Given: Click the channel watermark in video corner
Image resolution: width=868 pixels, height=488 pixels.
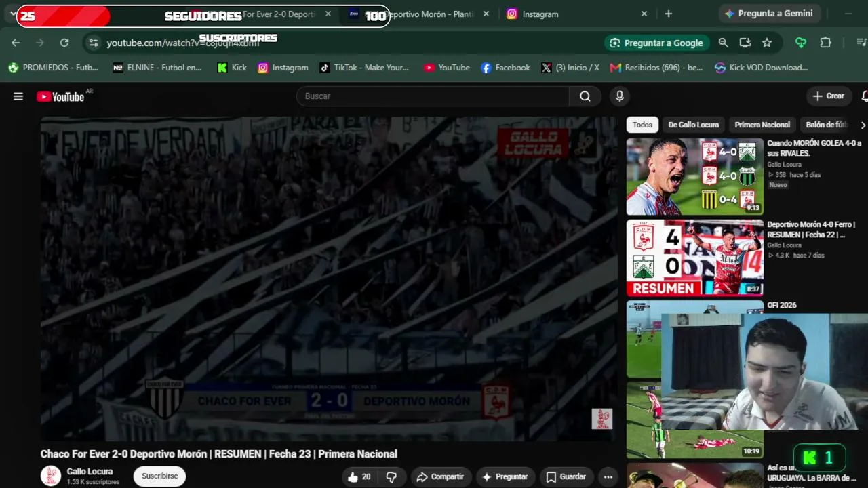Looking at the screenshot, I should [x=601, y=419].
